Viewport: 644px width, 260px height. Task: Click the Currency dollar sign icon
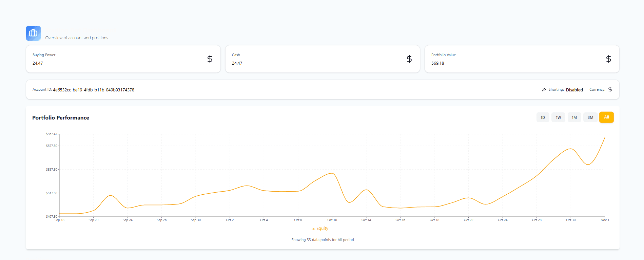pos(610,89)
